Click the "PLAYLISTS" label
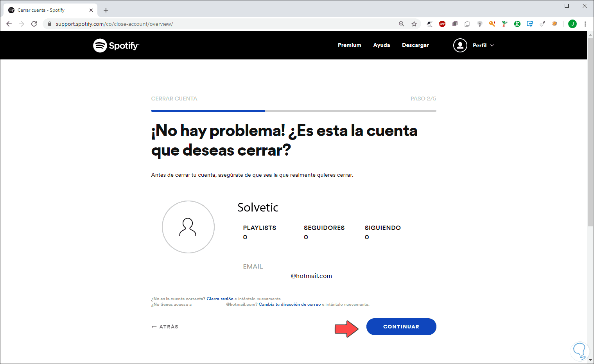Image resolution: width=594 pixels, height=364 pixels. pyautogui.click(x=260, y=228)
